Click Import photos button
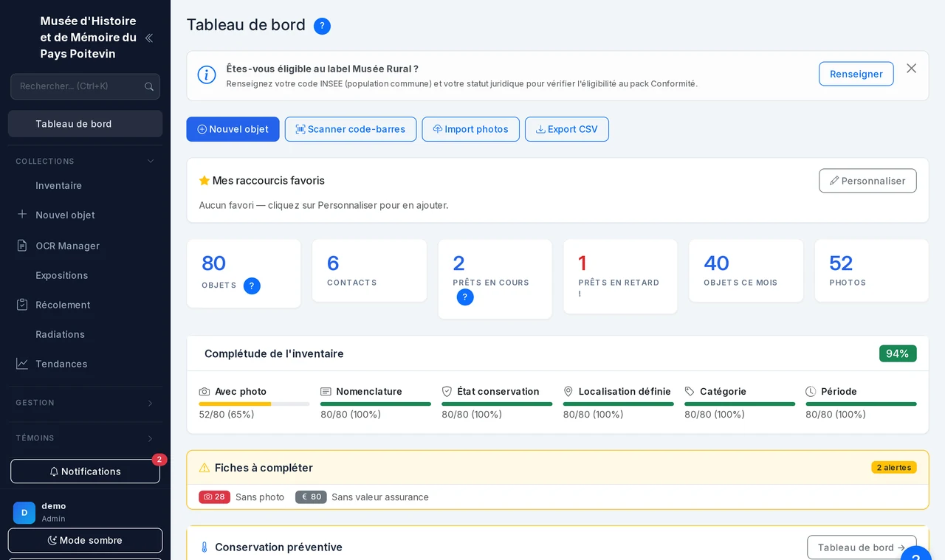This screenshot has height=560, width=945. pos(470,129)
